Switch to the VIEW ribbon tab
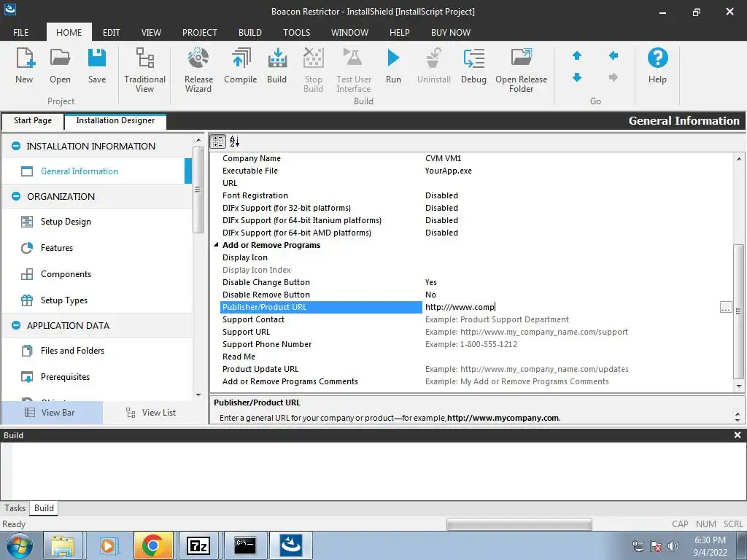 (151, 32)
